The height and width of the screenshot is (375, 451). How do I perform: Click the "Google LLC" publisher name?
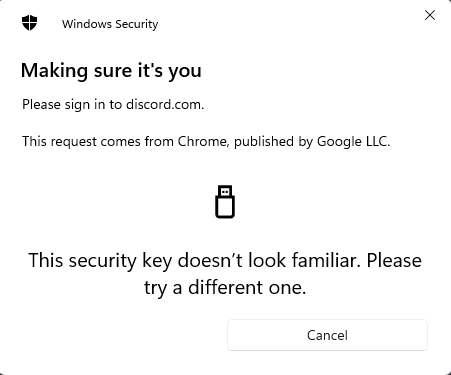(x=352, y=142)
